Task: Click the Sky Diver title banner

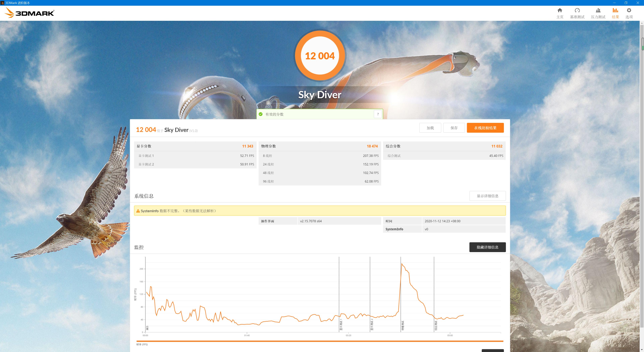Action: tap(320, 95)
